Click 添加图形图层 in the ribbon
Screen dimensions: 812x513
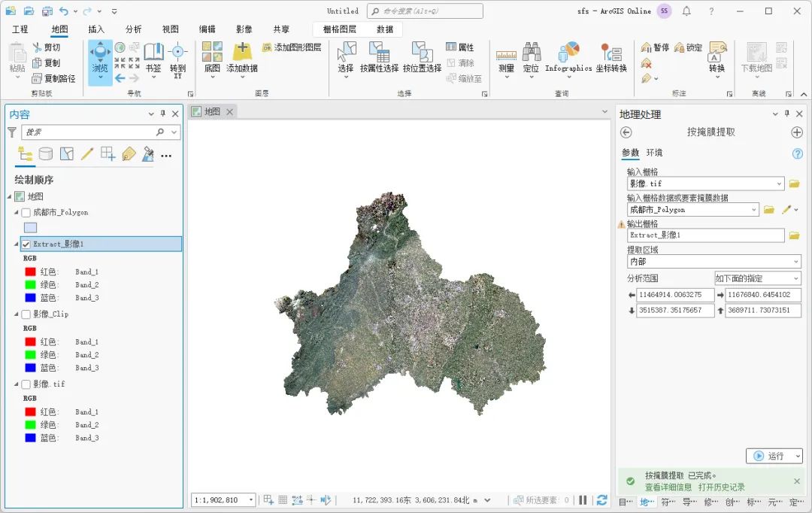pos(292,47)
